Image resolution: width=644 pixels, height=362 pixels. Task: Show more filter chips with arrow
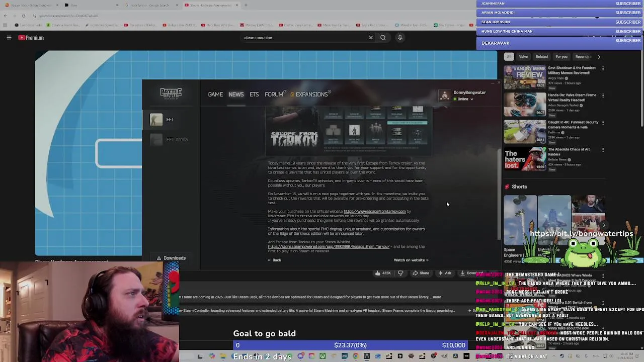[599, 57]
